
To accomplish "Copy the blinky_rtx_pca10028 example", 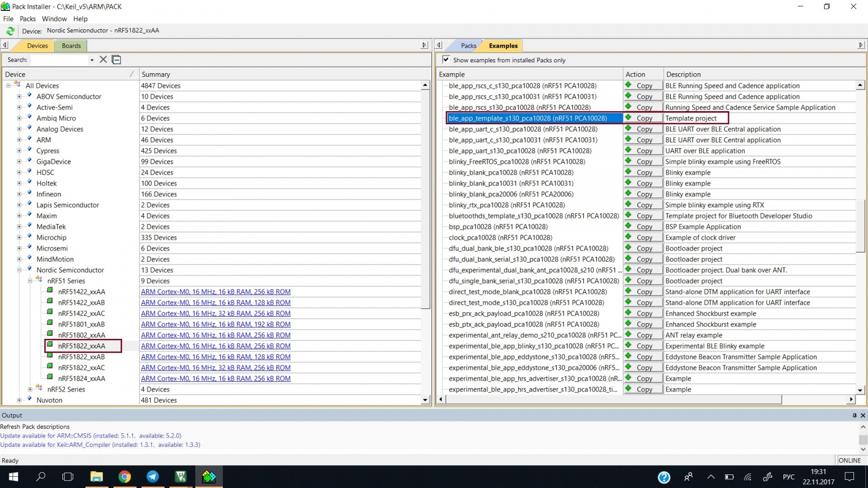I will [x=643, y=205].
